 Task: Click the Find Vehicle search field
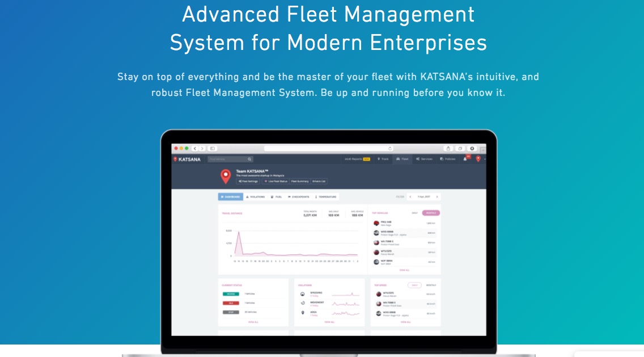point(230,159)
